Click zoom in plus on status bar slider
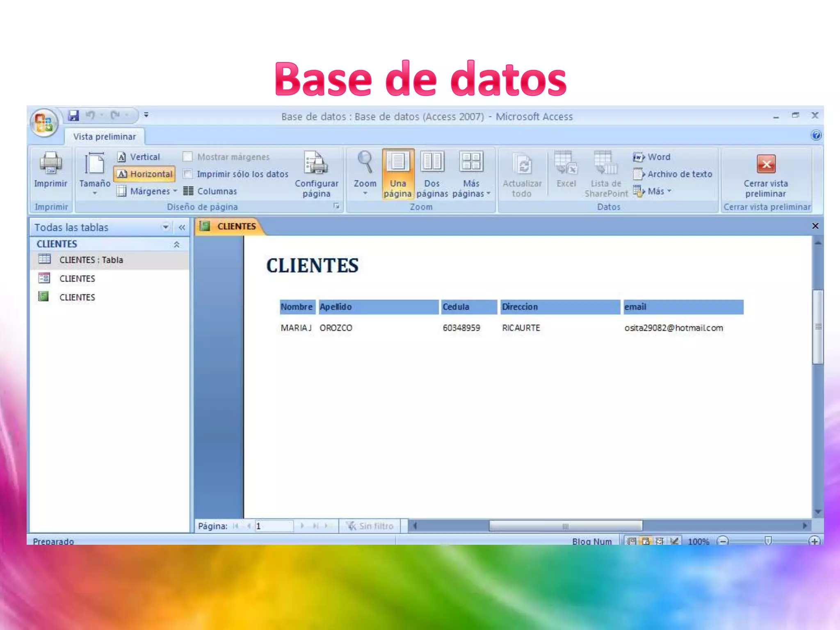The height and width of the screenshot is (630, 840). tap(814, 541)
